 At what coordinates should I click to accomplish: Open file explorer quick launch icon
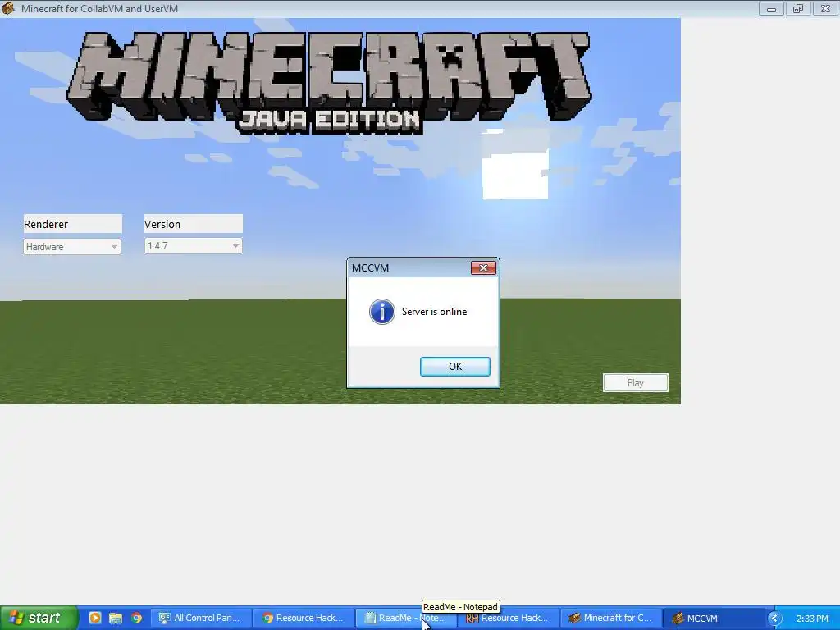(x=115, y=618)
